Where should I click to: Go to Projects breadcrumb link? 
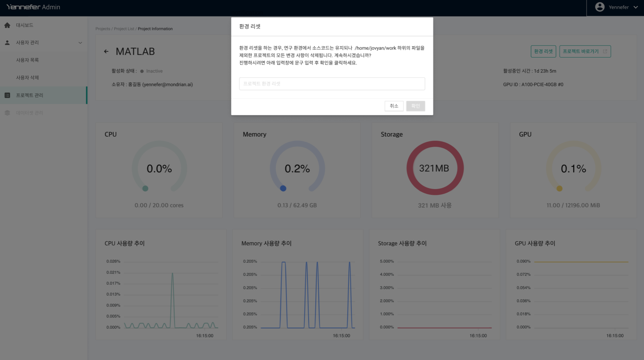coord(103,29)
